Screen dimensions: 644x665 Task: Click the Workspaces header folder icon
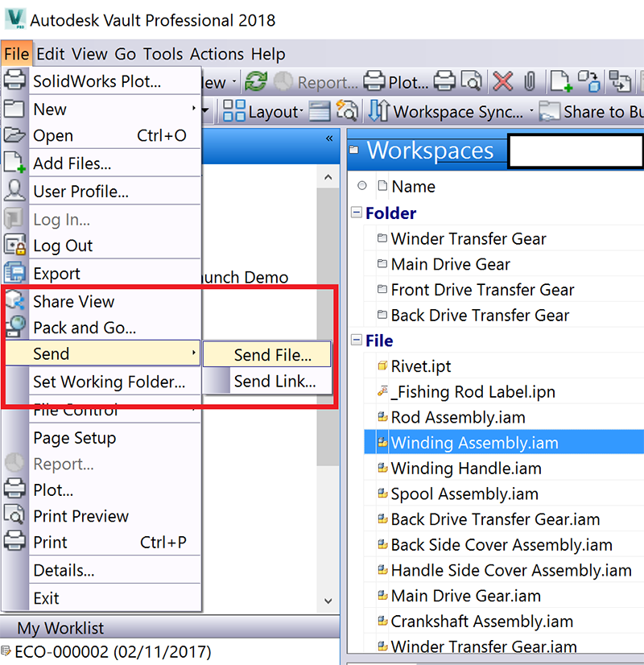click(x=353, y=149)
